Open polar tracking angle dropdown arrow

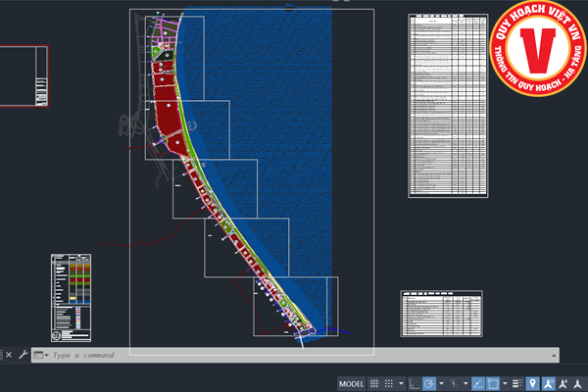coord(441,382)
